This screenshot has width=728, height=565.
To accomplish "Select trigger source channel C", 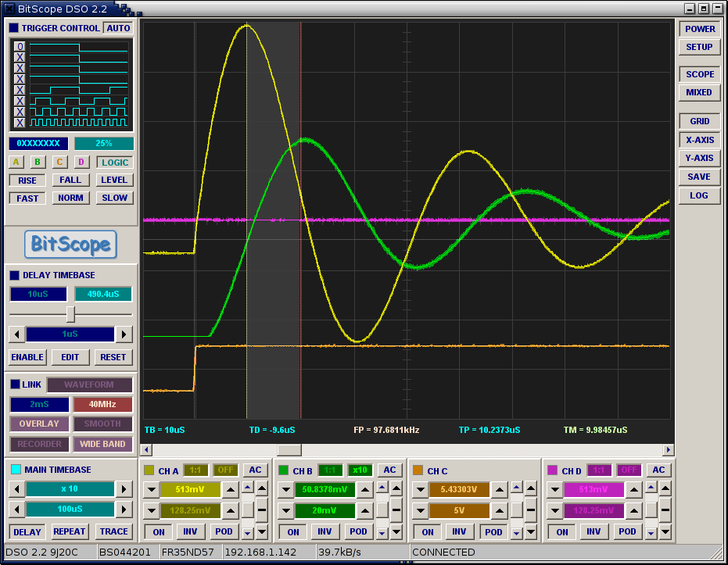I will pos(59,162).
